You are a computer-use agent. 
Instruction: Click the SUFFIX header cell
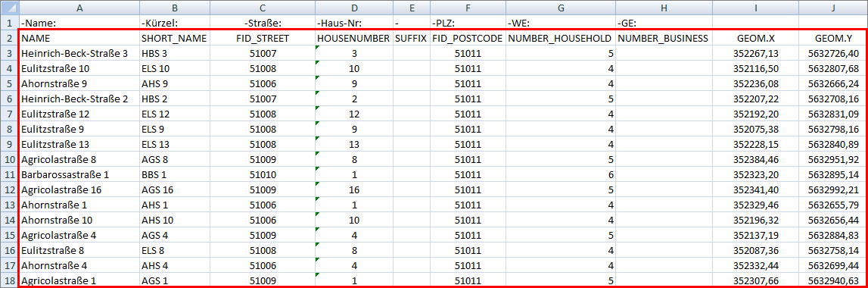point(411,39)
